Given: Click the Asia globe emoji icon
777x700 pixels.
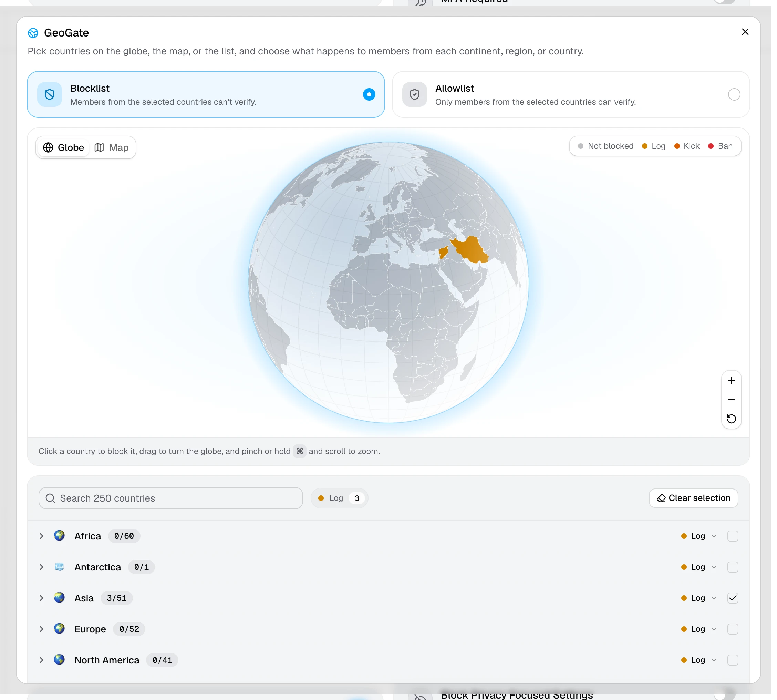Looking at the screenshot, I should point(59,597).
